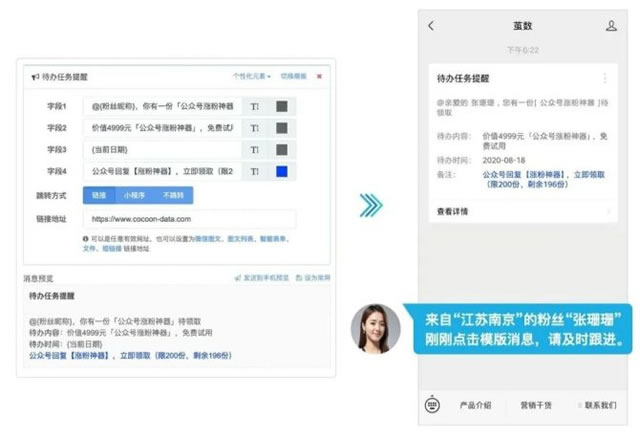Viewport: 640px width, 439px height.
Task: Tap the chevron on the 查看详情 row
Action: pos(609,211)
